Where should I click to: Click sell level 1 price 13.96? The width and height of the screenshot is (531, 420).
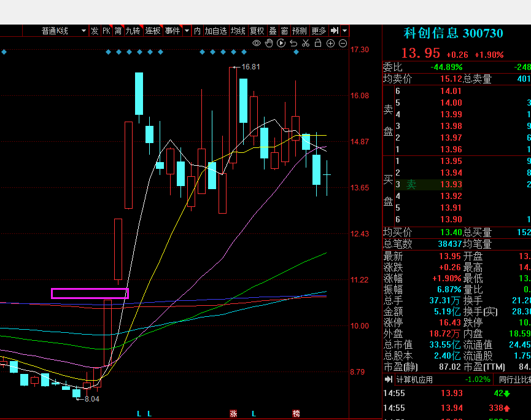pyautogui.click(x=451, y=149)
